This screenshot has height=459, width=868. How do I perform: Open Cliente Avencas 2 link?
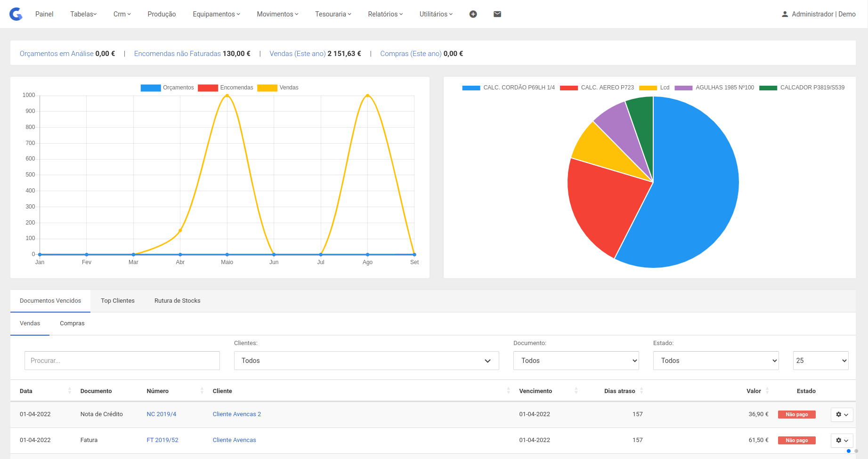click(x=236, y=414)
